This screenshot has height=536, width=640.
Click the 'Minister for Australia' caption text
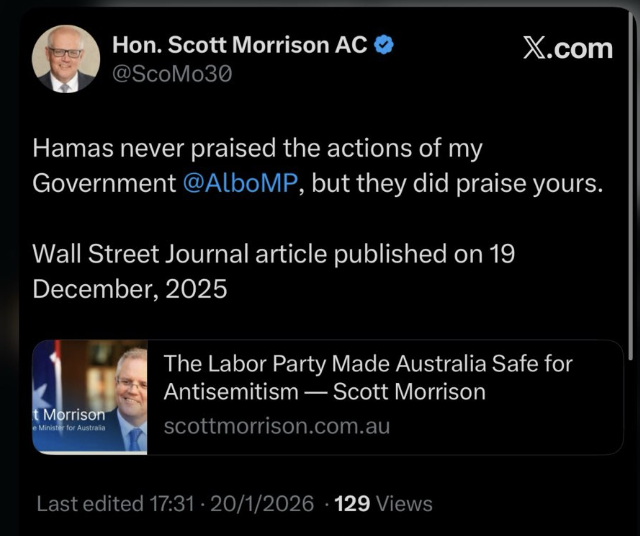coord(72,429)
